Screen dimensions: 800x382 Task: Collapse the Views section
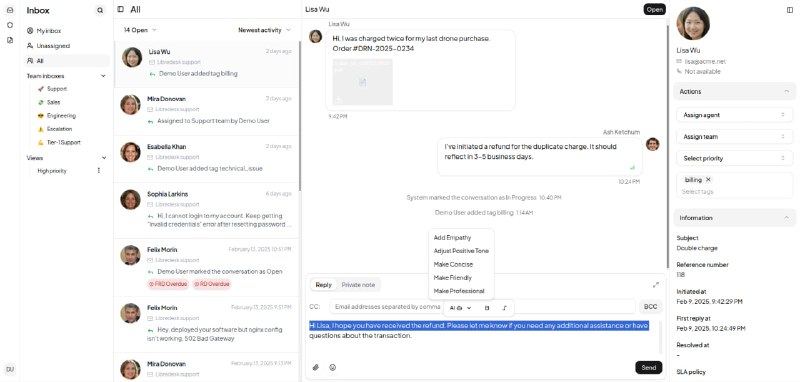tap(104, 158)
